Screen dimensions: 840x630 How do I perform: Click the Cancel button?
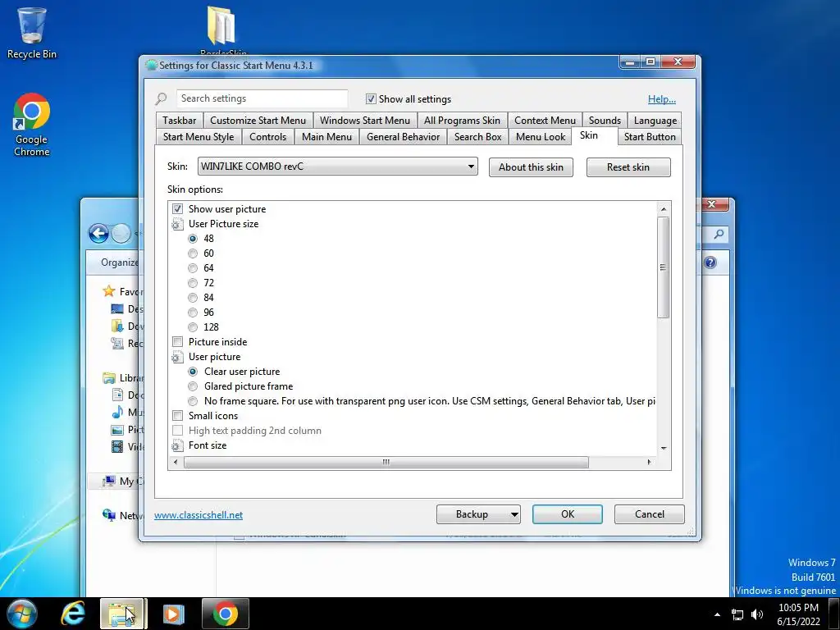[650, 514]
